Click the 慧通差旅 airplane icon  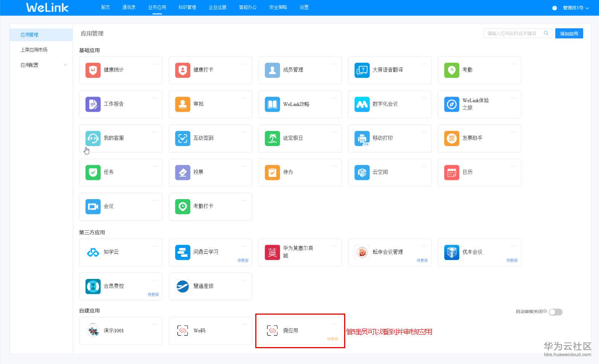(183, 286)
